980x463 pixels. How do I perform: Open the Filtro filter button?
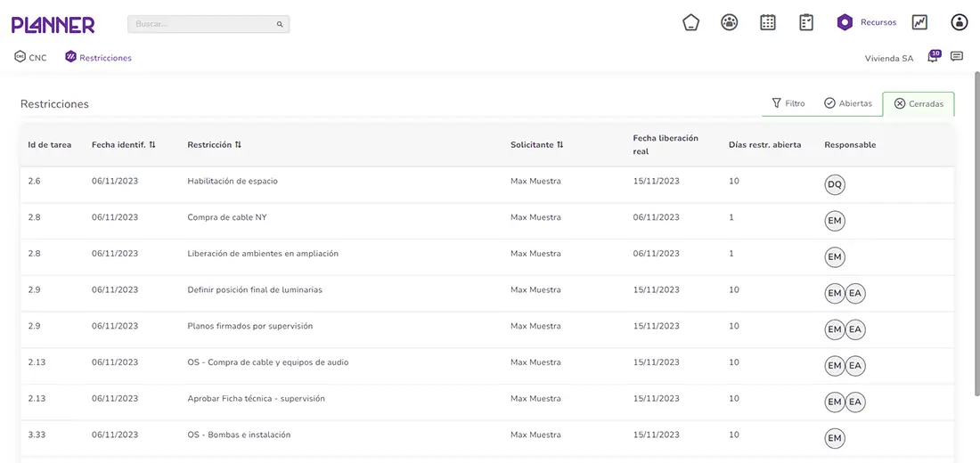(788, 103)
